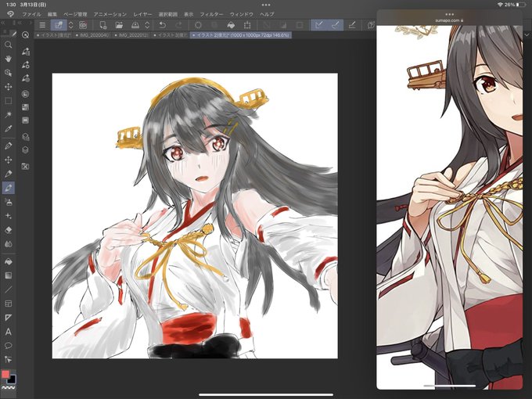Click the help question icon in command bar
The image size is (532, 399).
[x=371, y=25]
